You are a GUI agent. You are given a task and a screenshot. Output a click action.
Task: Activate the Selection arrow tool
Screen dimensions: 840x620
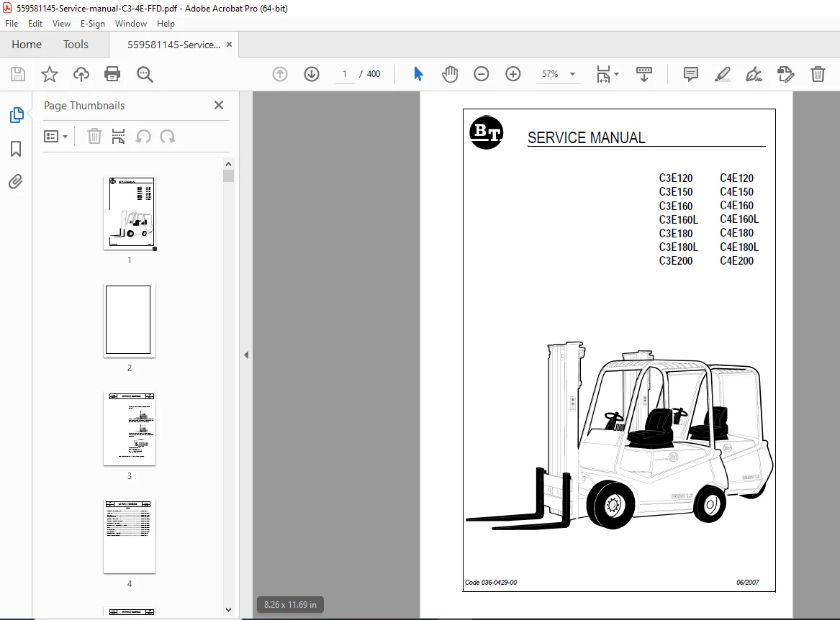pos(418,74)
